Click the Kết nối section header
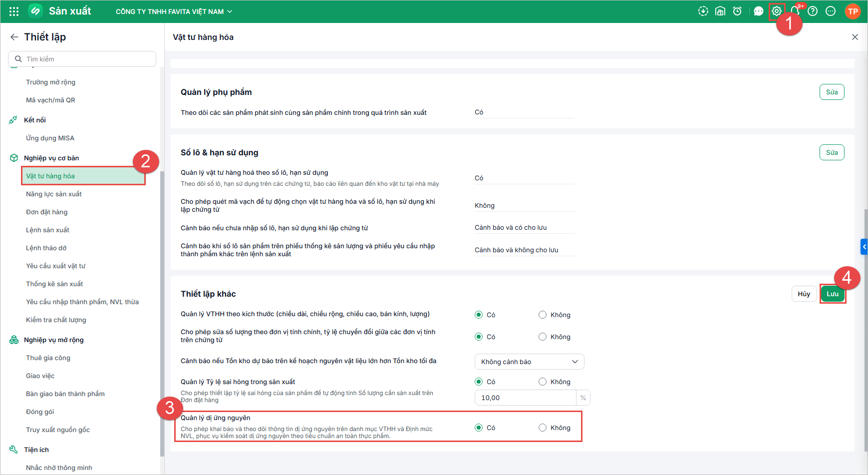Screen dimensions: 868x475 tap(35, 120)
